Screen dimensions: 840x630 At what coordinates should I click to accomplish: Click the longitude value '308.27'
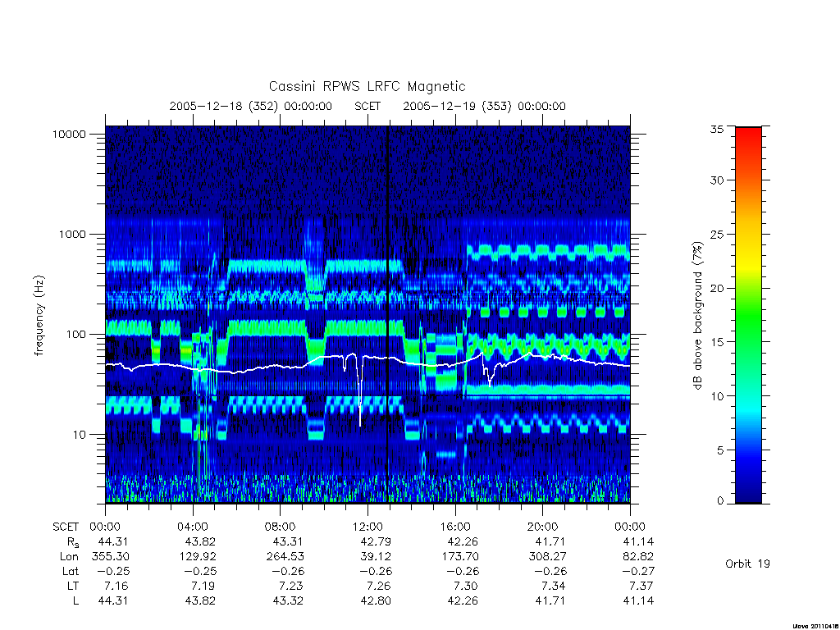click(547, 557)
